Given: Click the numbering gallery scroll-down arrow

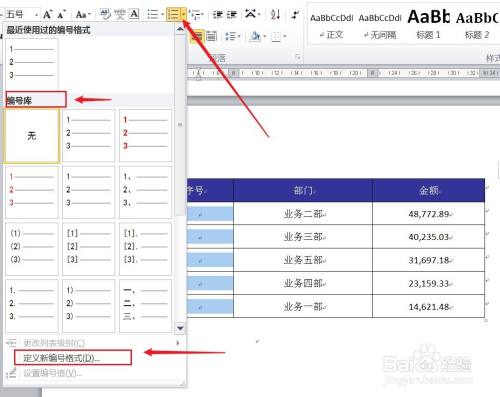Looking at the screenshot, I should (180, 328).
